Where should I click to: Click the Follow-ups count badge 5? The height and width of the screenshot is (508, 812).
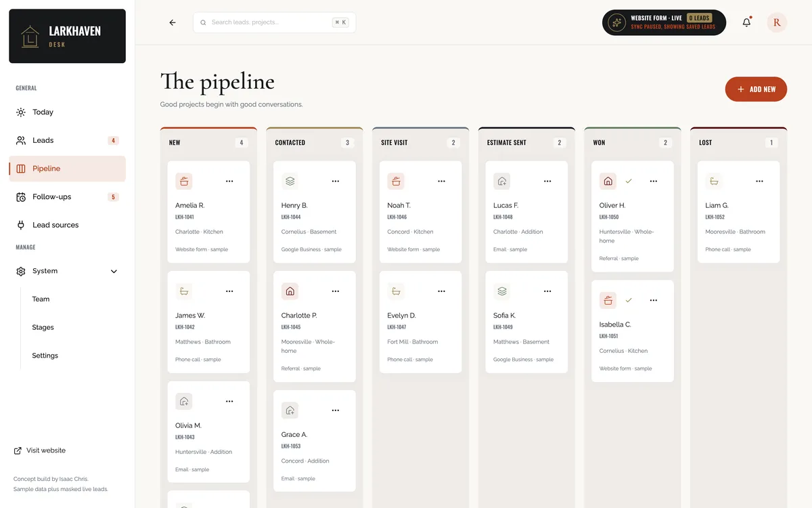point(113,197)
